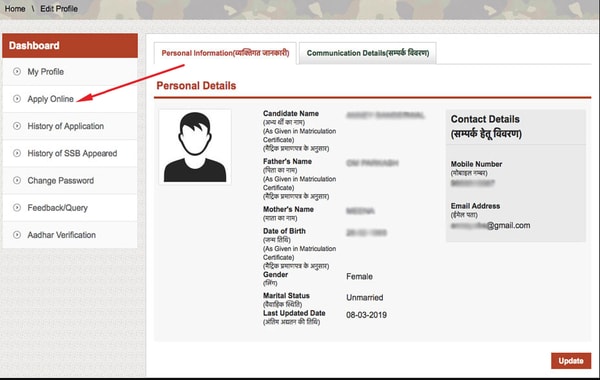The image size is (600, 380).
Task: Click the Mother's Name label
Action: [x=289, y=209]
